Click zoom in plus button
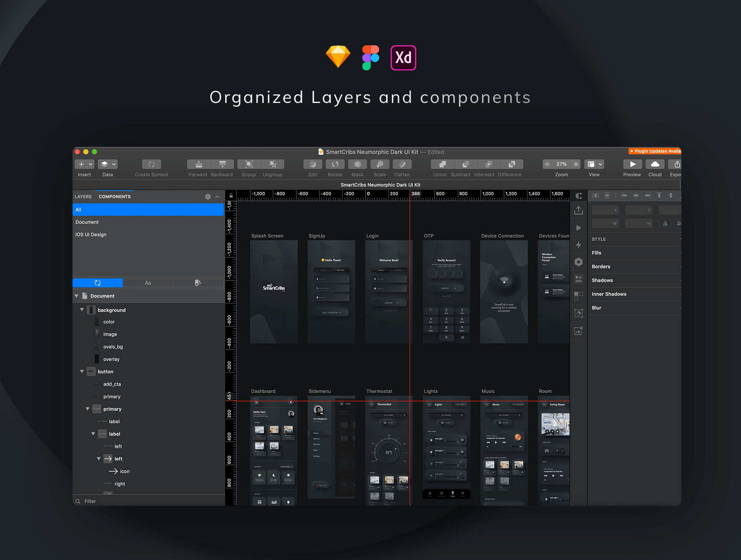741x560 pixels. pyautogui.click(x=576, y=164)
